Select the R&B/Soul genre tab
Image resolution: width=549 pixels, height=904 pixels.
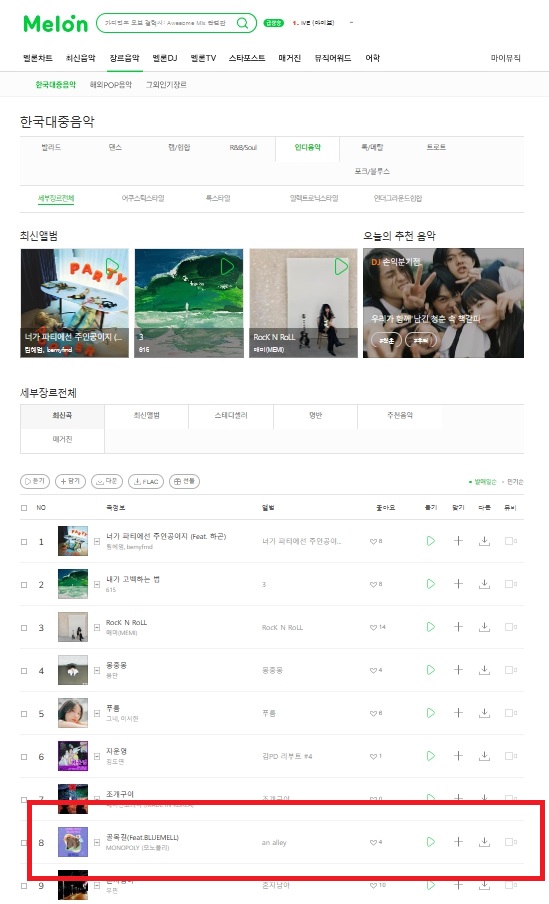click(x=243, y=148)
